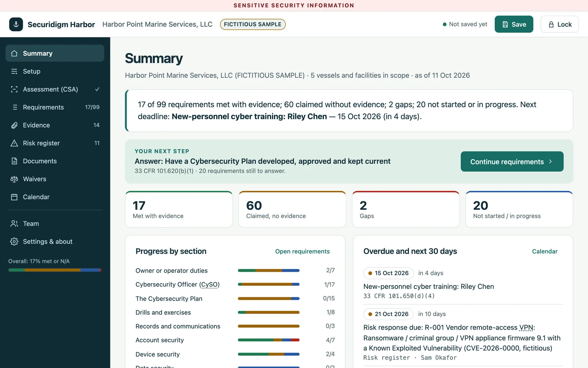Screen dimensions: 588x368
Task: Open the Summary page in sidebar
Action: point(55,53)
